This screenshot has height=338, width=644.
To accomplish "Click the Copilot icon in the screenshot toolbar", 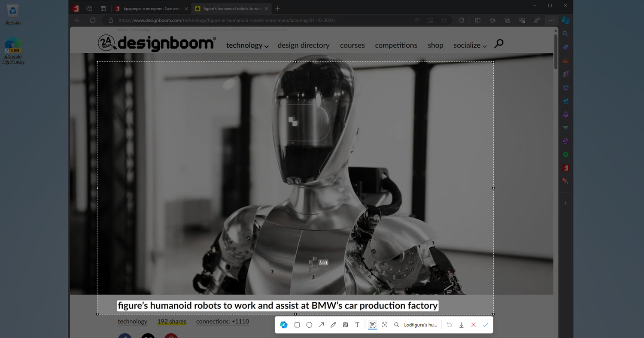I will coord(284,325).
